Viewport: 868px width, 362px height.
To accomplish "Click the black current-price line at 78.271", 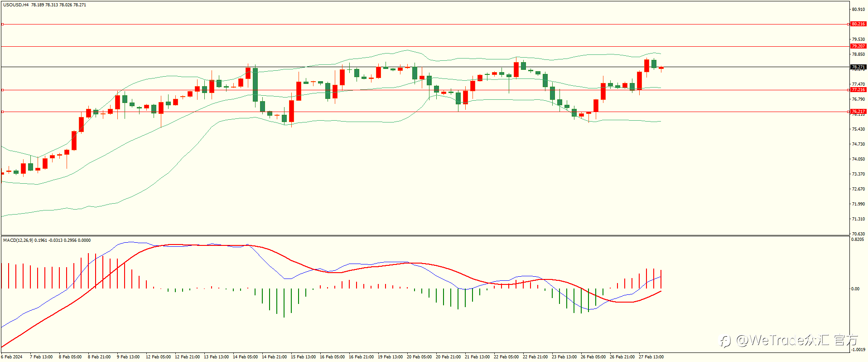I will pos(424,67).
